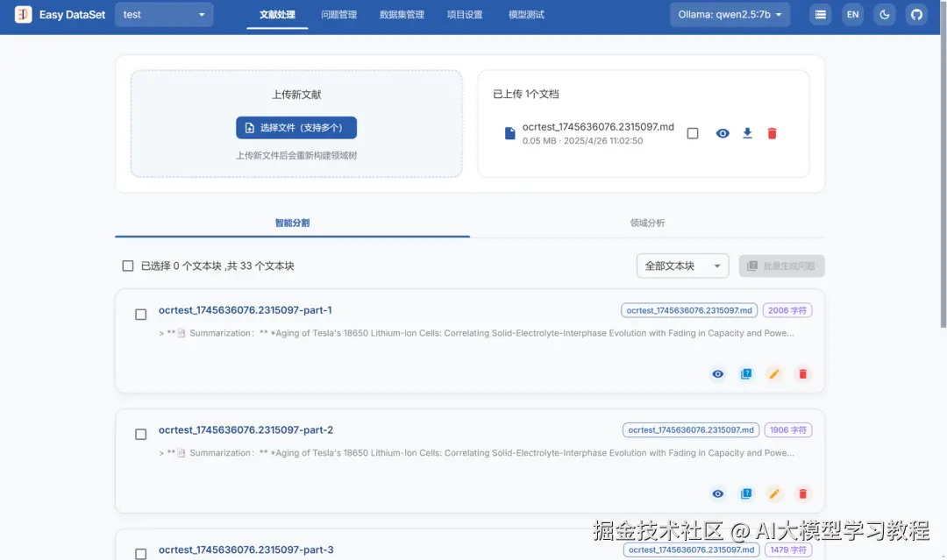Viewport: 947px width, 560px height.
Task: View part-1 details with the eye icon
Action: click(x=717, y=374)
